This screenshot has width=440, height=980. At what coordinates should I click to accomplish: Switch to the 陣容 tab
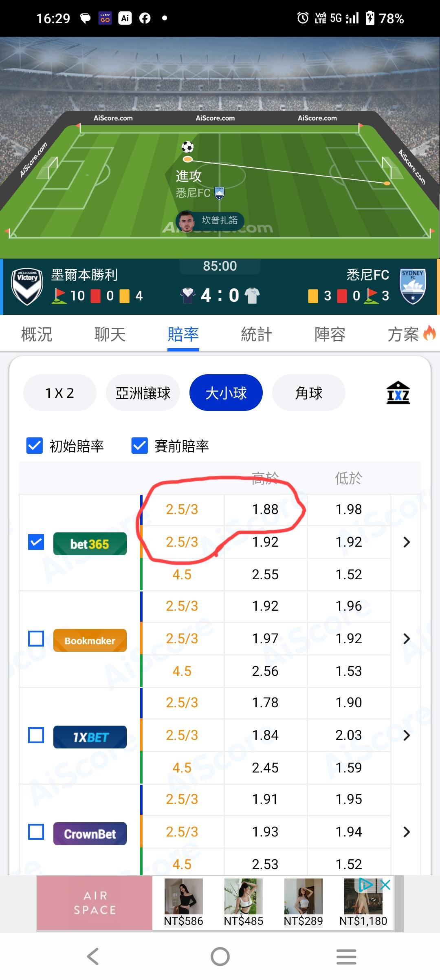[330, 335]
